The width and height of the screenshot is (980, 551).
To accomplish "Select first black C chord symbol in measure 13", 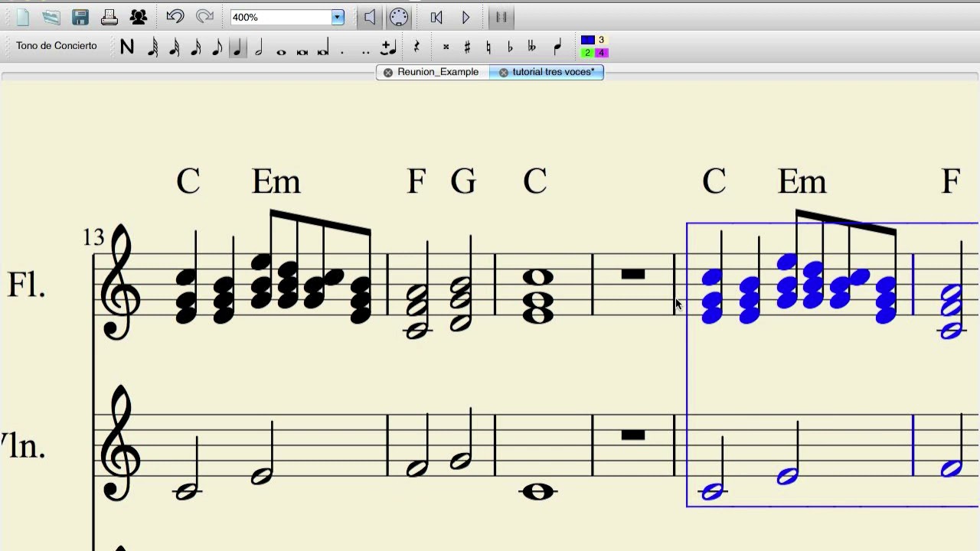I will click(188, 182).
